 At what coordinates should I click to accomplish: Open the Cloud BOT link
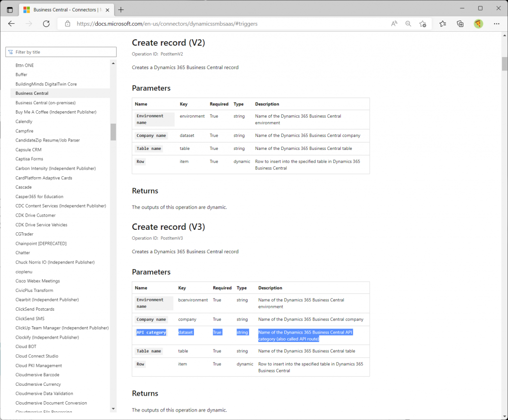(x=26, y=347)
